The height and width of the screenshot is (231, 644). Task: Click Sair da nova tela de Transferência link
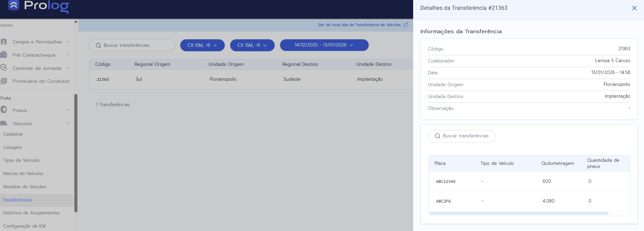pos(359,25)
